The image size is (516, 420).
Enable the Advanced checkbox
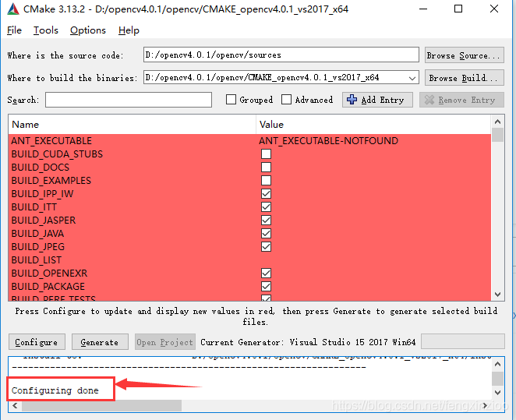[286, 99]
